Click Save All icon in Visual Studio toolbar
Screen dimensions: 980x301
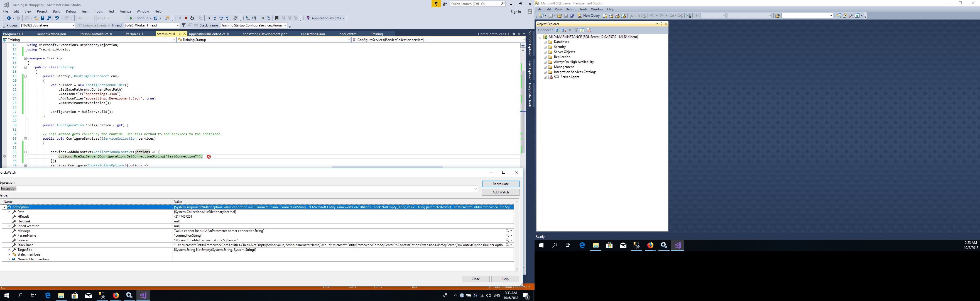[x=49, y=18]
